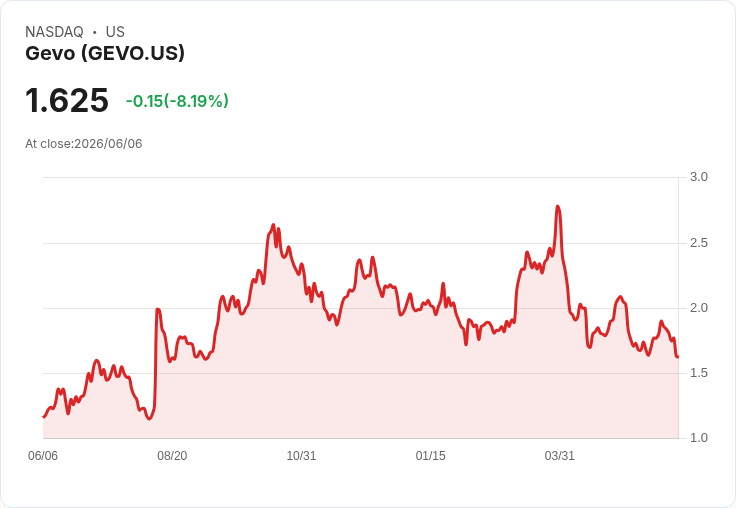This screenshot has height=508, width=736.
Task: Click the US market label
Action: pos(115,32)
